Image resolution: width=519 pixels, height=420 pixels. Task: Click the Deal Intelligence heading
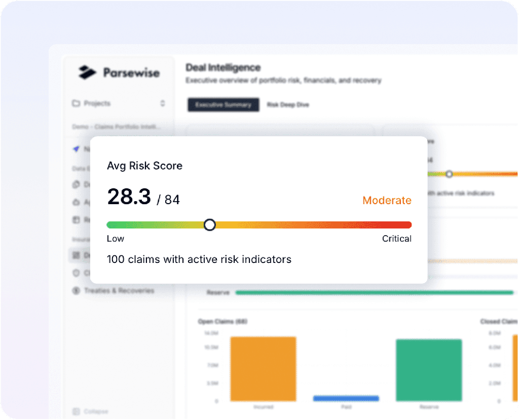click(223, 67)
